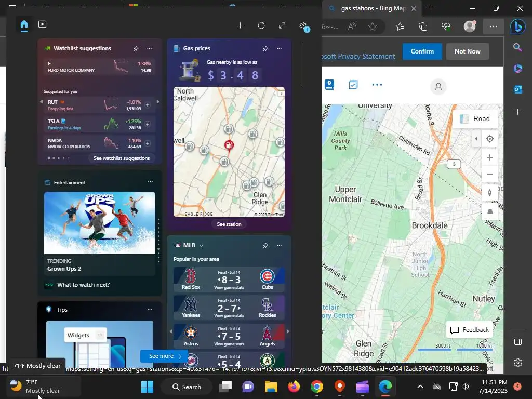Open Outlook in Edge sidebar
Viewport: 532px width, 399px height.
518,89
